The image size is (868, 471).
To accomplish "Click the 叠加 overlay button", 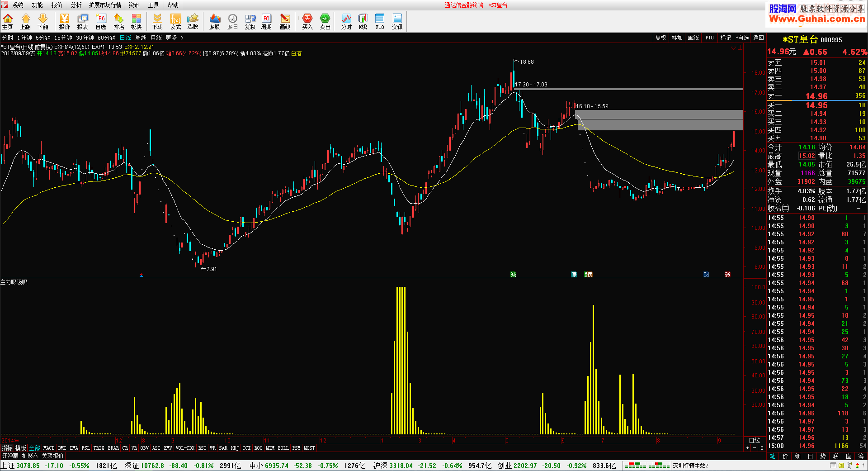I will coord(677,38).
